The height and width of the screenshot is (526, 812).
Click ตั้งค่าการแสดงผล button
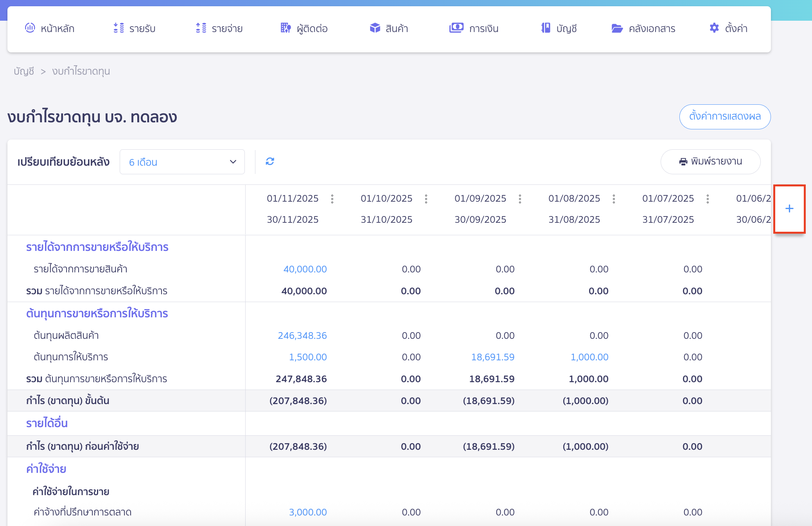click(x=725, y=116)
